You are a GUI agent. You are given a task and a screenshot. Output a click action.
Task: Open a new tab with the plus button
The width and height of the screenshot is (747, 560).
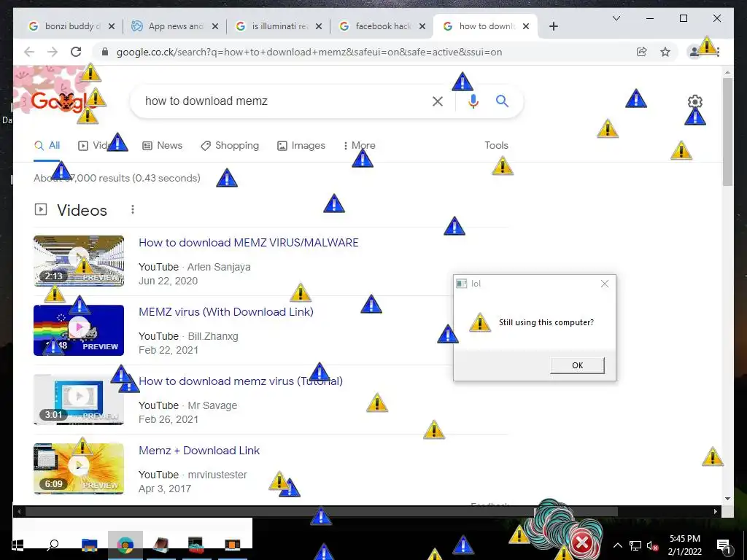(553, 26)
